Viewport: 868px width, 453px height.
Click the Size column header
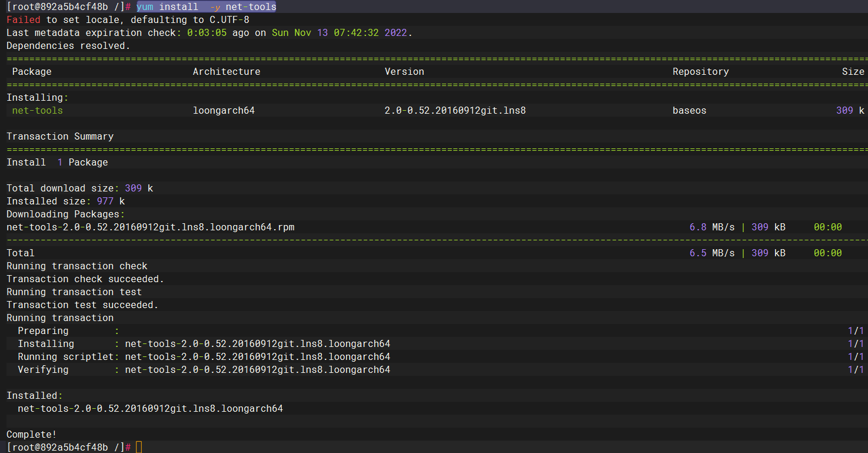pos(853,71)
